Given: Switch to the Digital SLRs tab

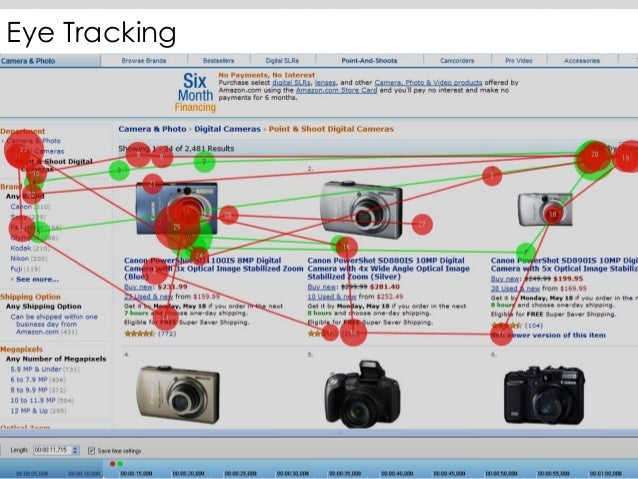Looking at the screenshot, I should click(x=282, y=61).
